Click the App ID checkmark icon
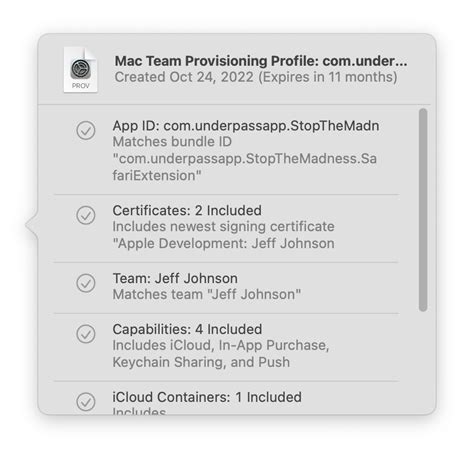474x457 pixels. pyautogui.click(x=86, y=130)
